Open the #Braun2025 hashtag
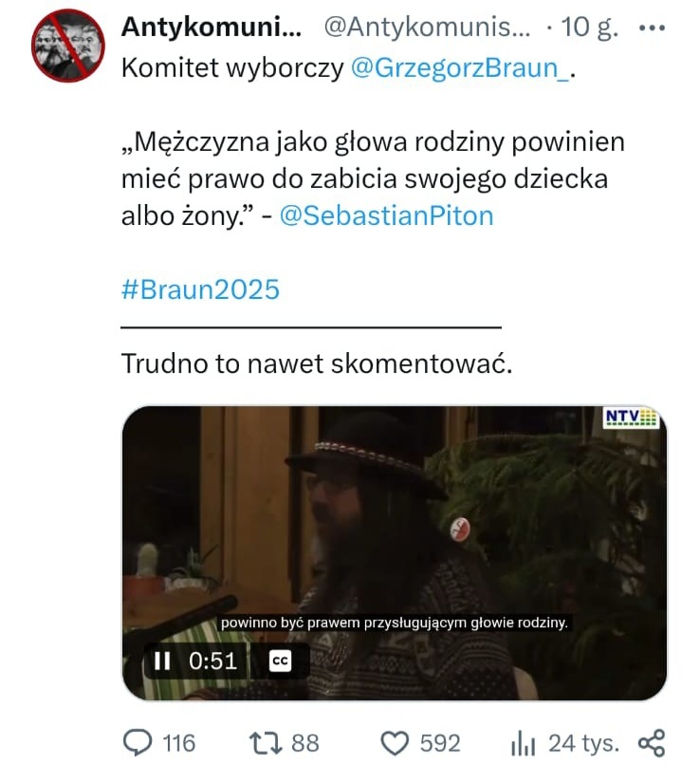700x764 pixels. coord(200,289)
